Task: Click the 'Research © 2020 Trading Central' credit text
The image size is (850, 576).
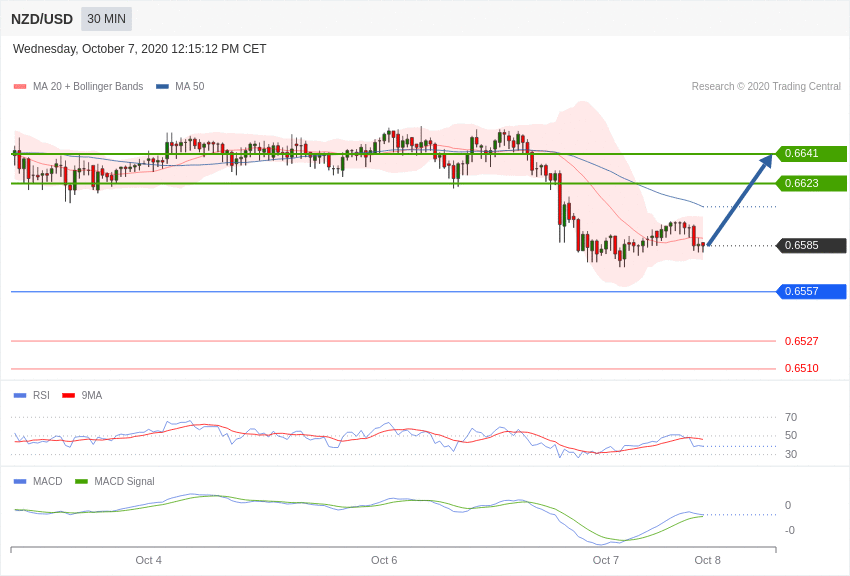Action: coord(766,86)
